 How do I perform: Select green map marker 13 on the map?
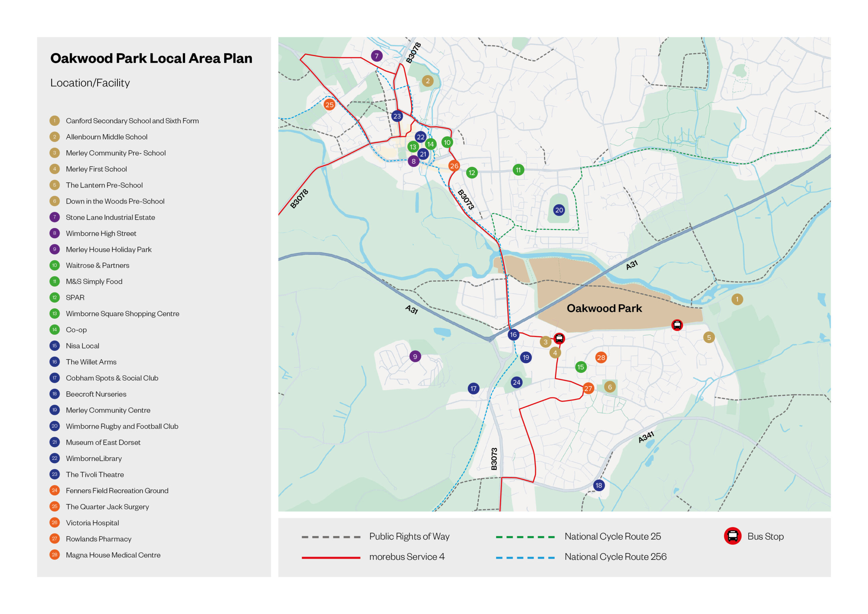[x=413, y=147]
